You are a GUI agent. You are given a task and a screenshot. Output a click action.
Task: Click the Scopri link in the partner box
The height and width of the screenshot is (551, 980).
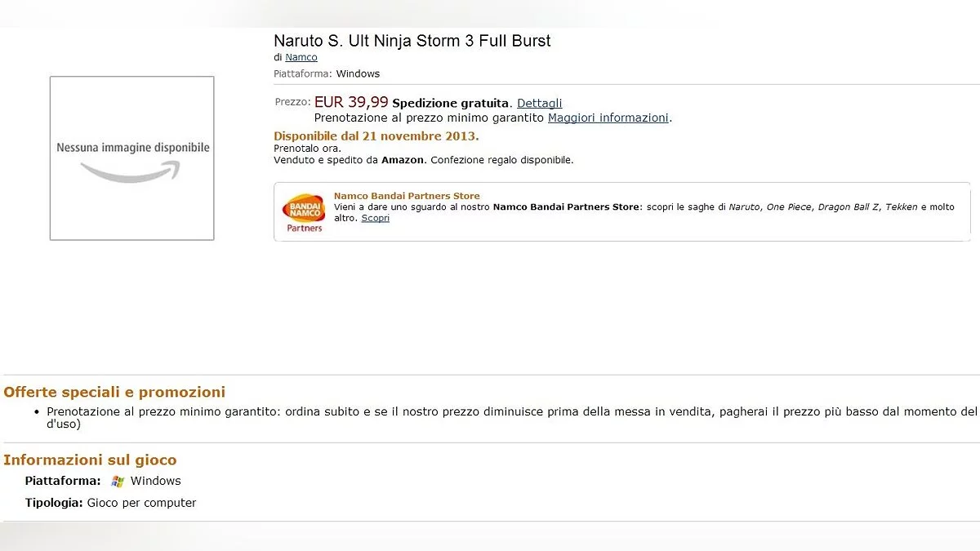pyautogui.click(x=376, y=218)
